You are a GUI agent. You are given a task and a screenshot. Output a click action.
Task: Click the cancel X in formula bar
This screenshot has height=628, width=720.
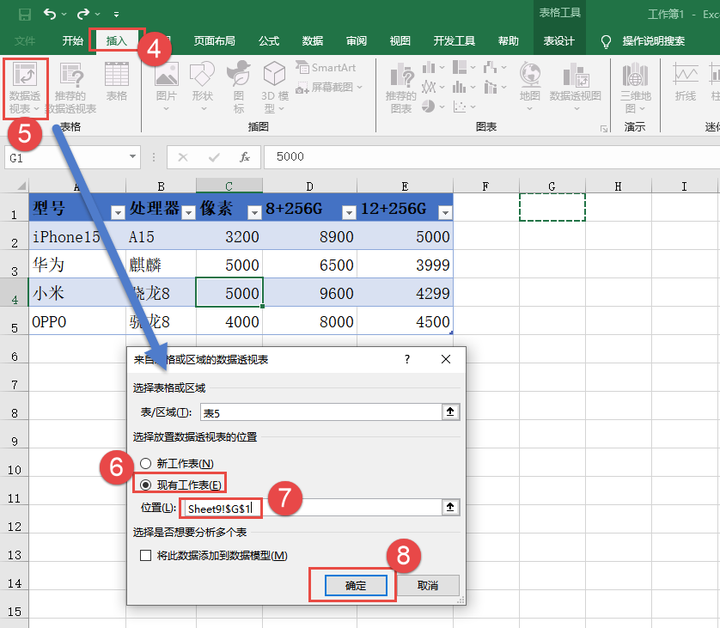pyautogui.click(x=183, y=157)
